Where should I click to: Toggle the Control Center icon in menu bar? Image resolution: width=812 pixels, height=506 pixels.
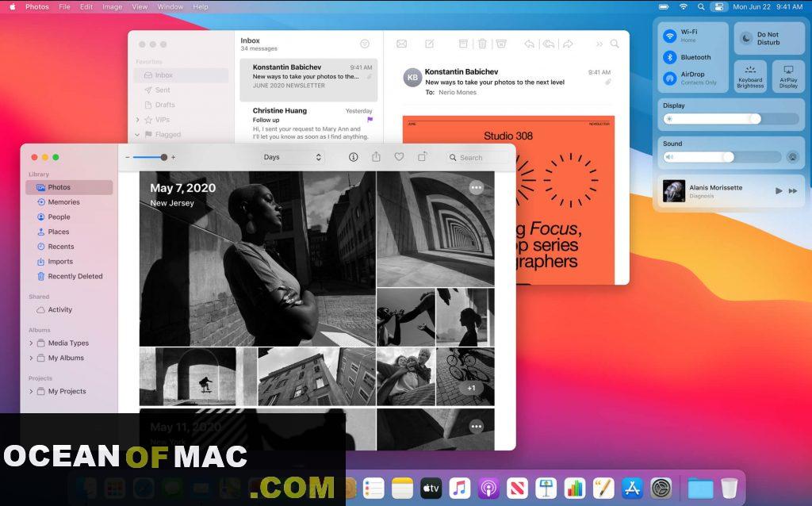[718, 6]
